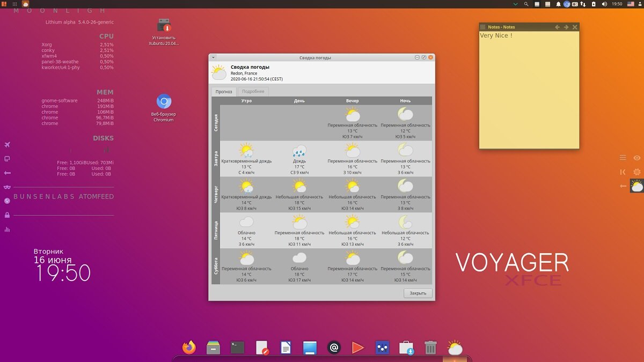The height and width of the screenshot is (362, 644).
Task: Open the audio mixer dock icon
Action: click(x=382, y=348)
